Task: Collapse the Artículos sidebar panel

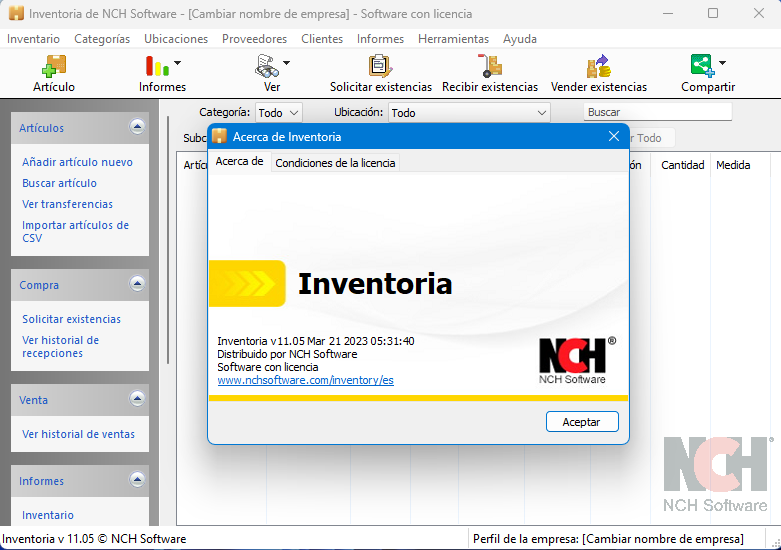Action: pos(137,127)
